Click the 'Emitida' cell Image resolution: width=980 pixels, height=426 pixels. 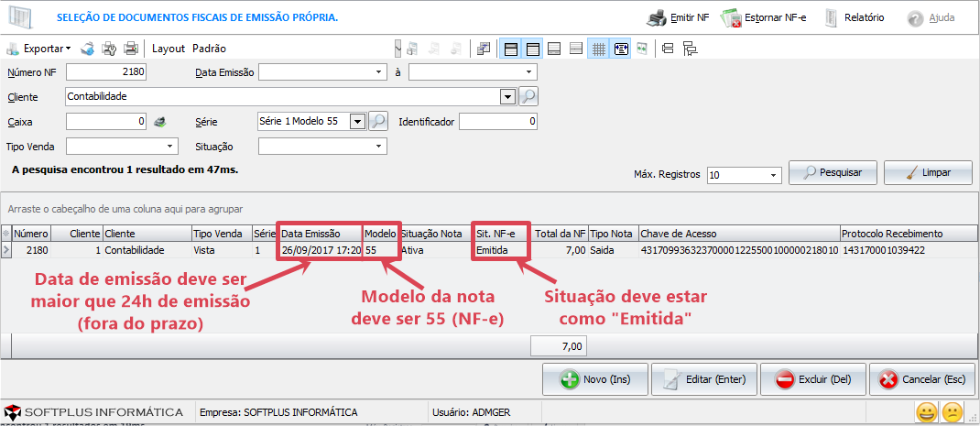click(502, 250)
